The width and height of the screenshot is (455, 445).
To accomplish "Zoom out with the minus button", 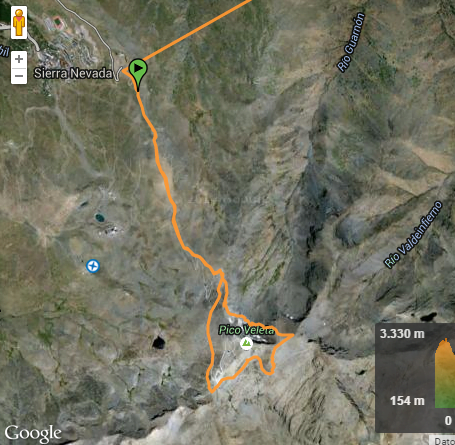I will [19, 76].
